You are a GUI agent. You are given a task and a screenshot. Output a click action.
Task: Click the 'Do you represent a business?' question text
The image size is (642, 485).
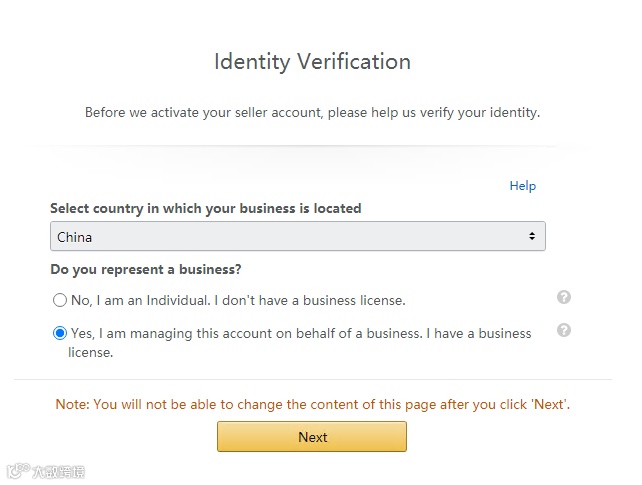click(x=146, y=270)
